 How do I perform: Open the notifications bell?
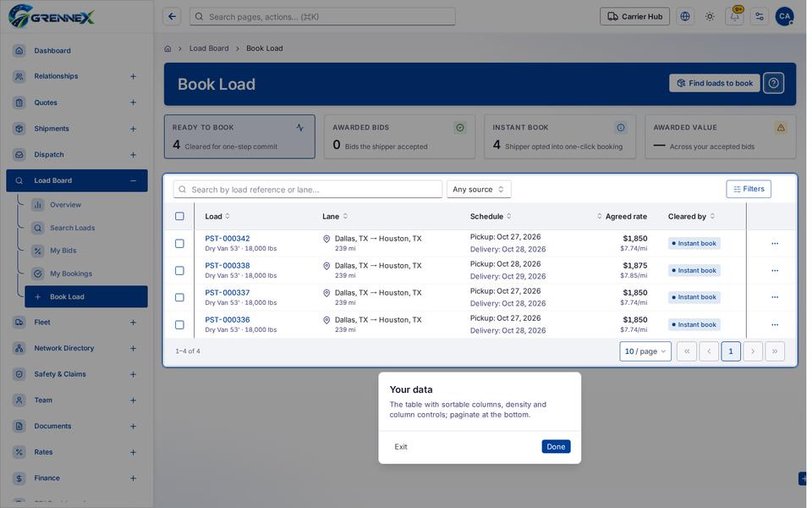(x=734, y=17)
